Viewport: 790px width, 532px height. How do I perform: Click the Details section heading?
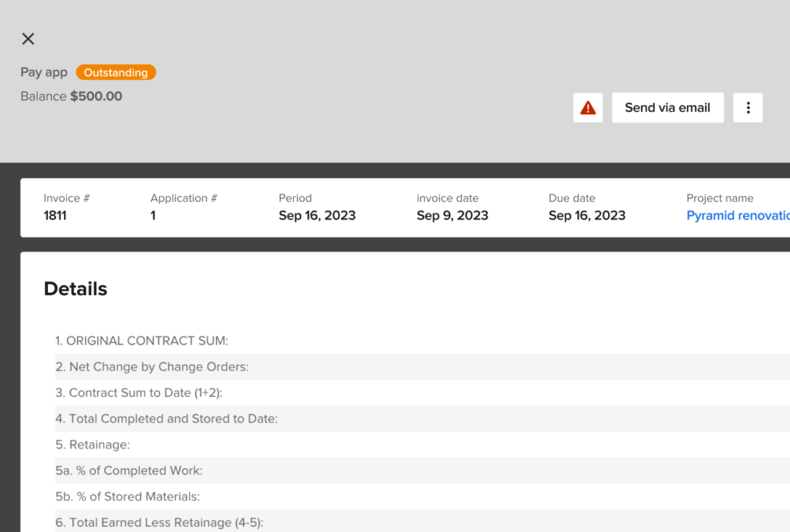click(75, 288)
